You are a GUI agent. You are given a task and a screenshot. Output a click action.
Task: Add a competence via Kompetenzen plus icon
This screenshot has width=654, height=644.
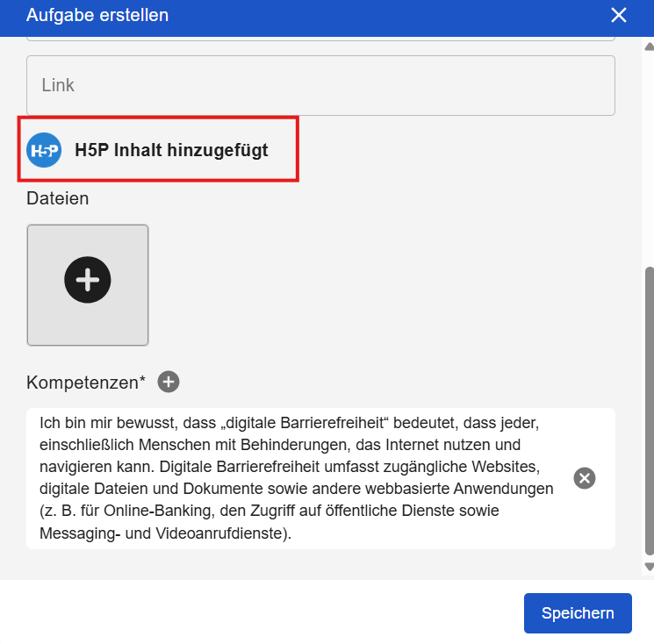point(169,382)
